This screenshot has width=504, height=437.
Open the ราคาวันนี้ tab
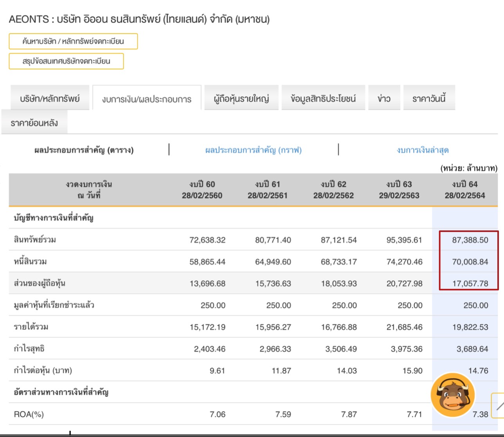coord(429,98)
